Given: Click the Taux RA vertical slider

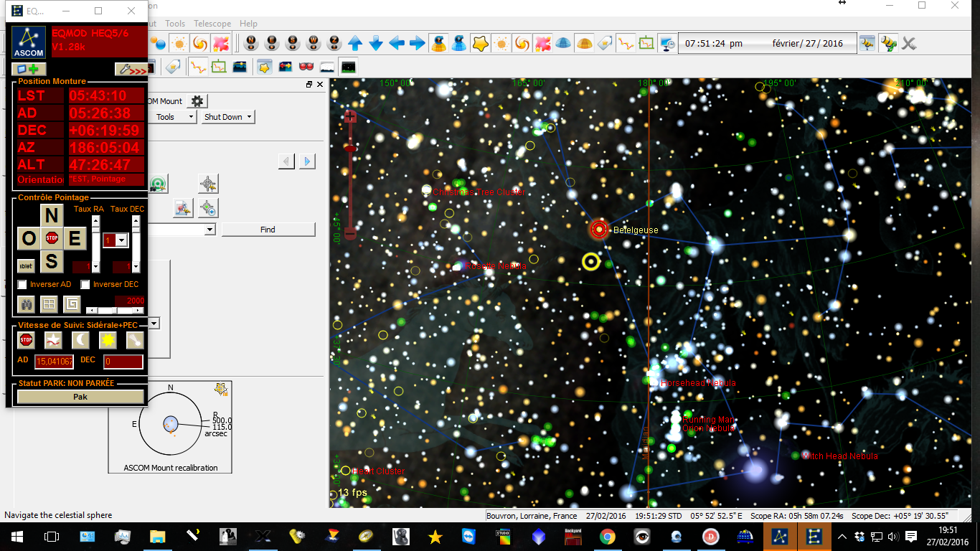Looking at the screenshot, I should (x=95, y=242).
